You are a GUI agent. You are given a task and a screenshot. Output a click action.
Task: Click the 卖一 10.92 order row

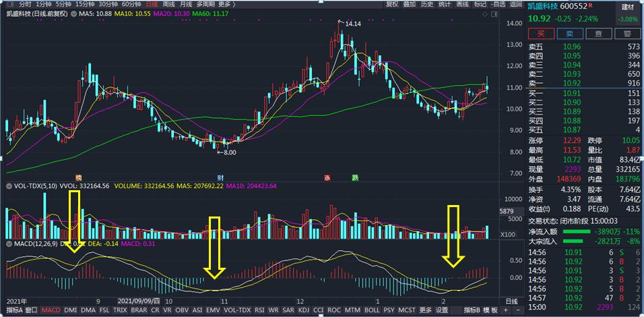pos(585,83)
